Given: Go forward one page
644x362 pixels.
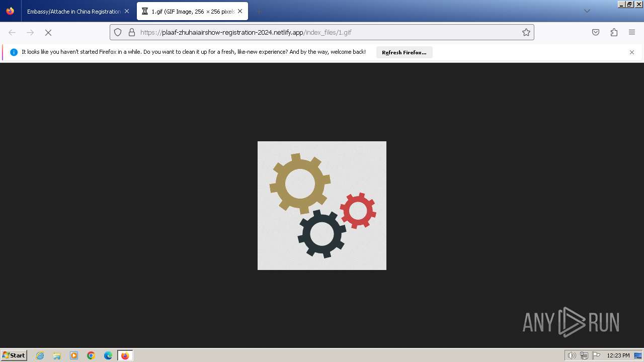Looking at the screenshot, I should tap(30, 32).
